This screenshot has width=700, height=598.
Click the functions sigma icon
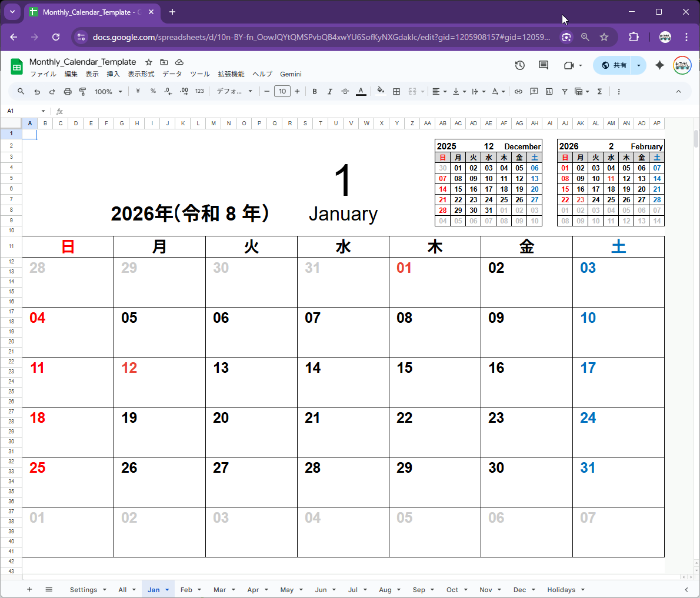click(x=599, y=91)
